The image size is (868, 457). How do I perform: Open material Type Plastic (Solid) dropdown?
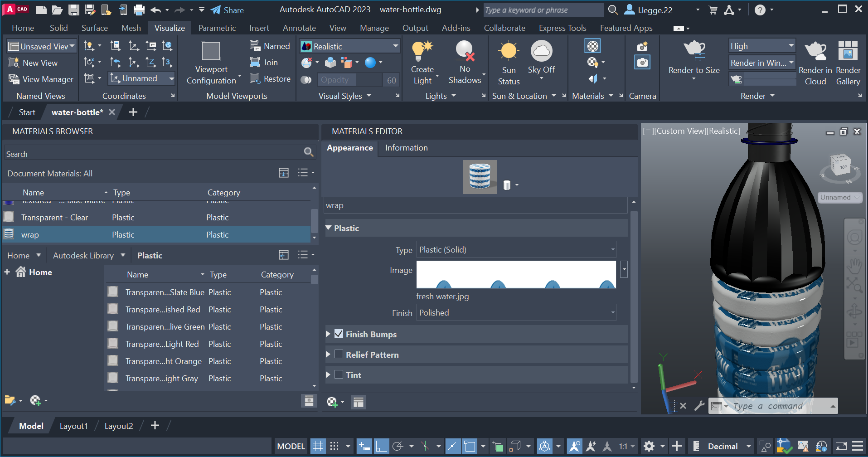[516, 249]
